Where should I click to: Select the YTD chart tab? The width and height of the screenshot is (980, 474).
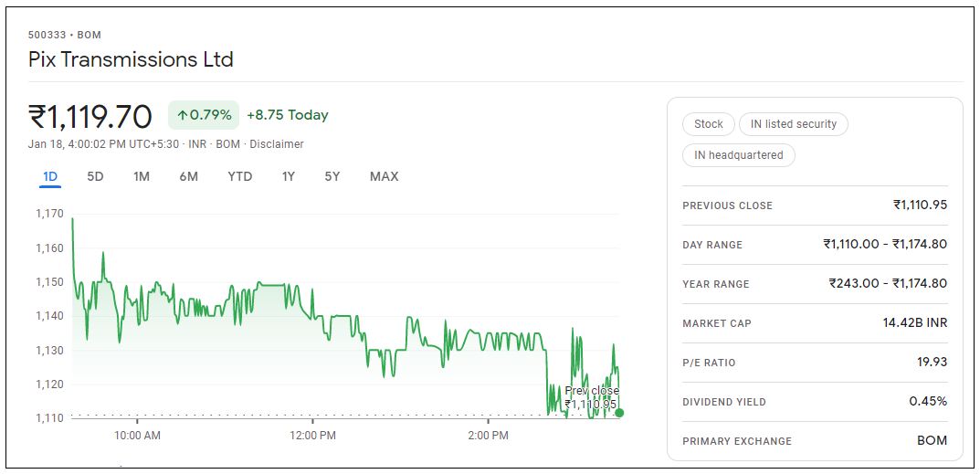(240, 177)
